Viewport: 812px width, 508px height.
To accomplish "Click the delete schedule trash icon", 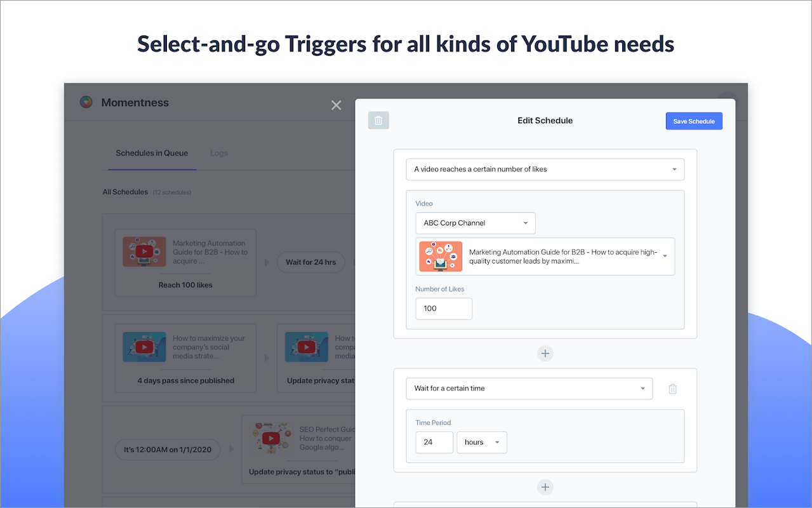I will pos(378,121).
